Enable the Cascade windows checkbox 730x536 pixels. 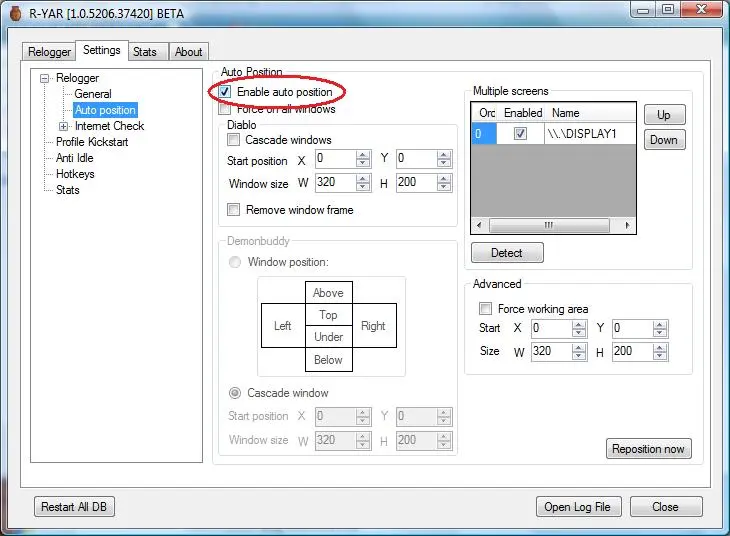coord(234,140)
